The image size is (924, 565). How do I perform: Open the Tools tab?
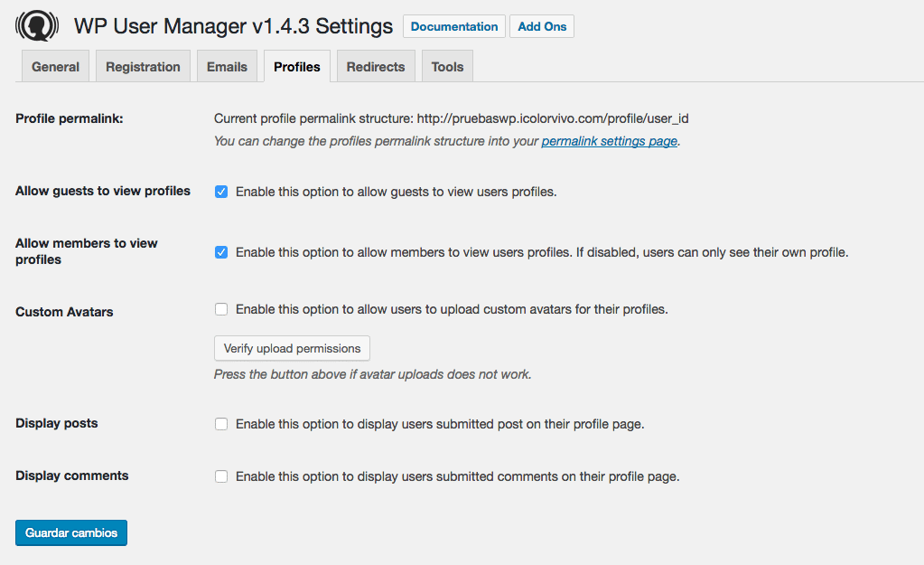[x=447, y=67]
